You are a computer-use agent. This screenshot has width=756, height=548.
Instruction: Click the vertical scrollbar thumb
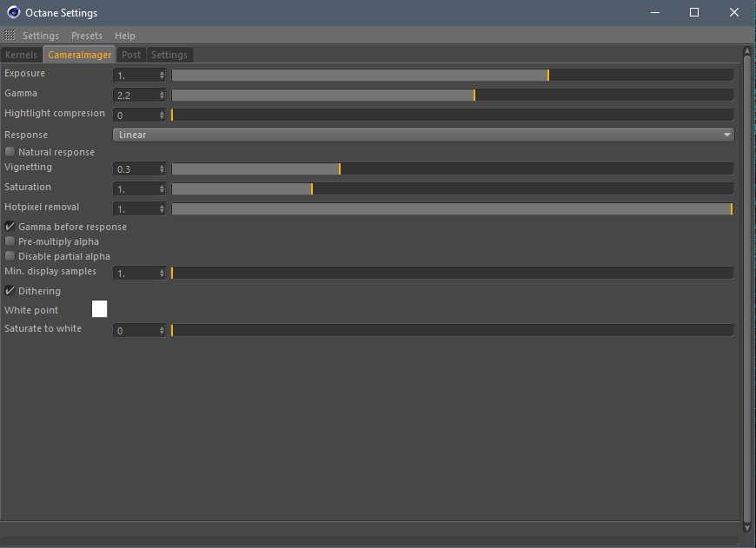click(747, 289)
